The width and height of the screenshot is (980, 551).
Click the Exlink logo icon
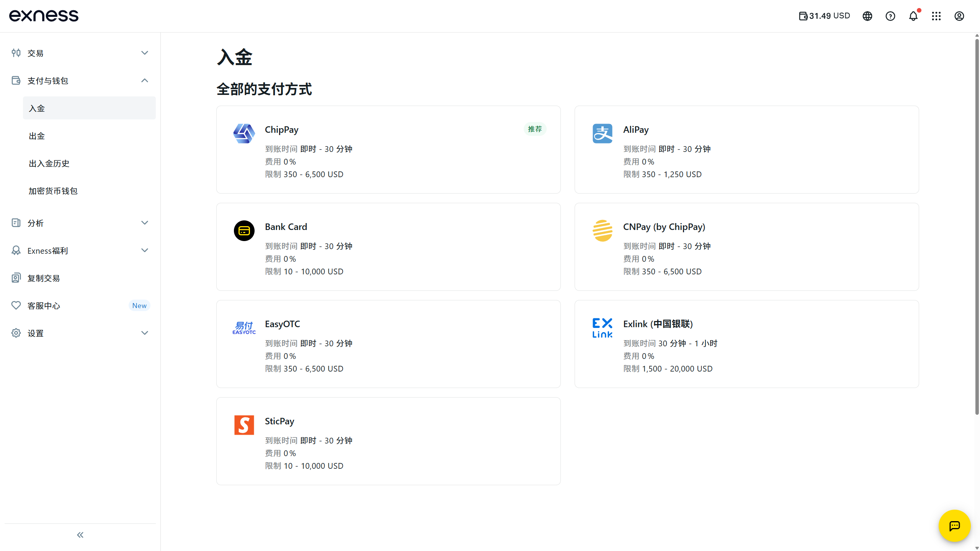(x=603, y=328)
